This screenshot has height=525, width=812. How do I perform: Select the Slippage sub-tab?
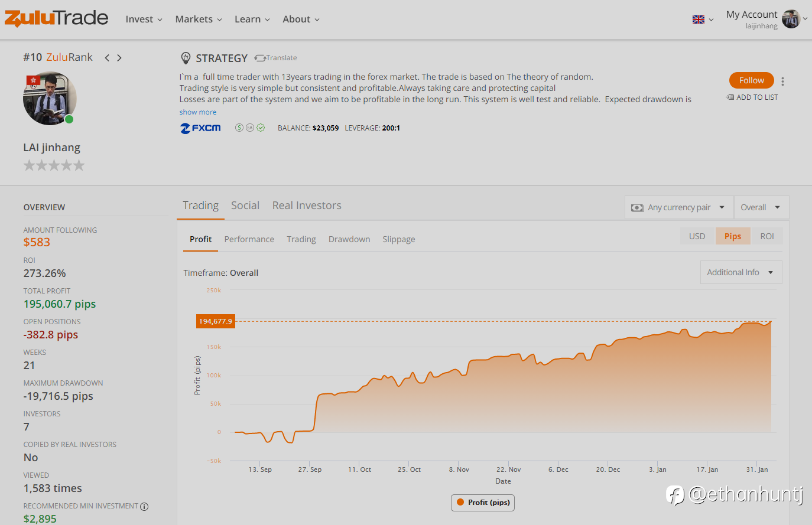click(x=399, y=239)
